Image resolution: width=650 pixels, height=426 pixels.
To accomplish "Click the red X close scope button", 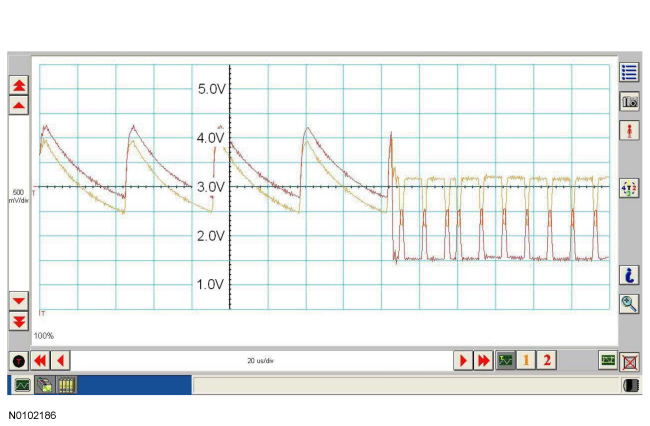I will point(630,360).
